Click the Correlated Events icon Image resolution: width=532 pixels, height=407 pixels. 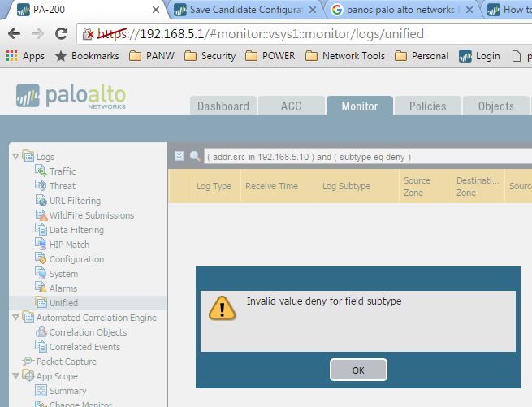[x=41, y=346]
